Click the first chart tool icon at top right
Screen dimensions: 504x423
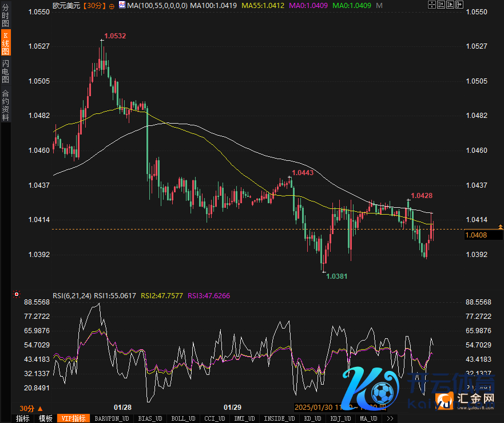(431, 5)
